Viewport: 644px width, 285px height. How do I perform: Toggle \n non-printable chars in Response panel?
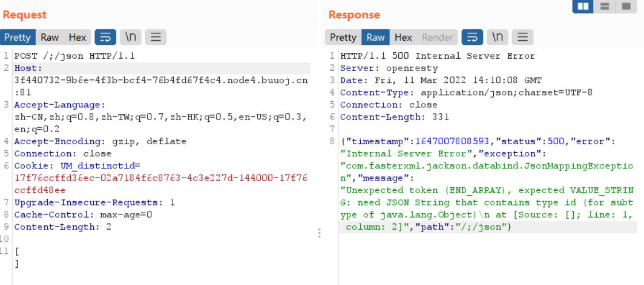[497, 37]
